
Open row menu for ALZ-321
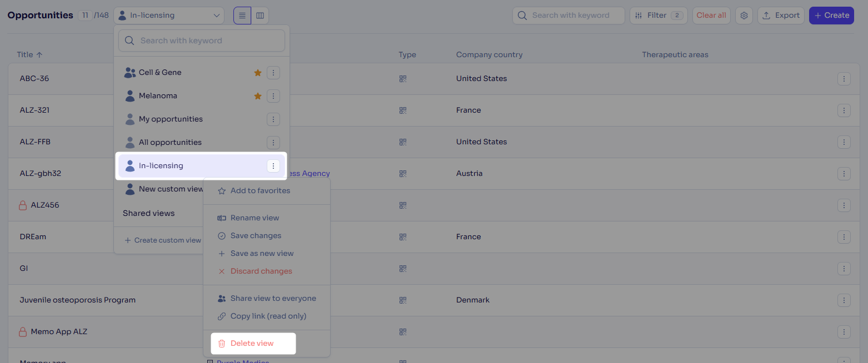pyautogui.click(x=844, y=110)
